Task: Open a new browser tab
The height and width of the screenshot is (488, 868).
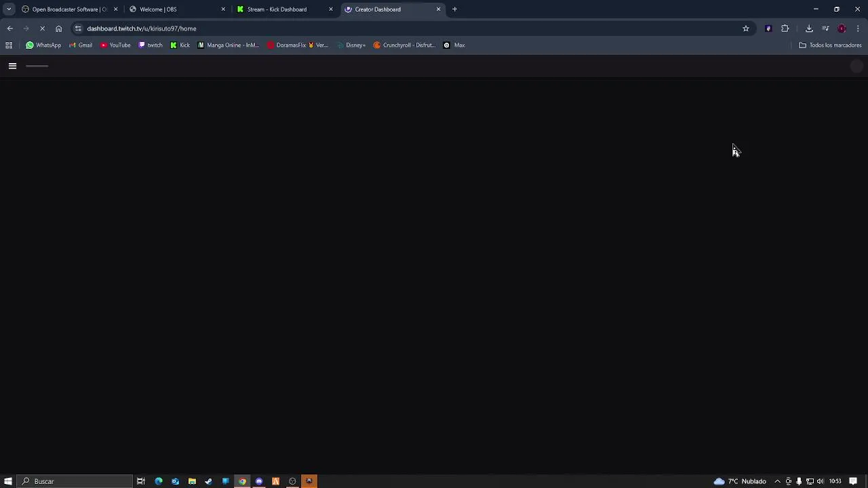Action: pos(455,9)
